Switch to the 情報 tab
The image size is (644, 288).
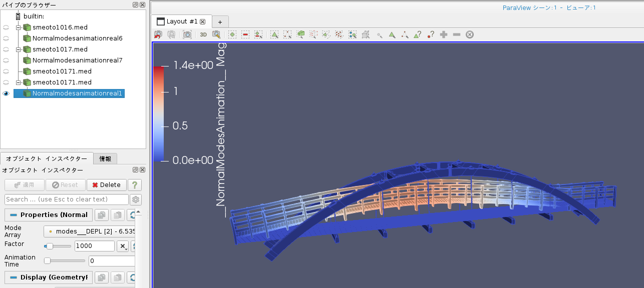(x=105, y=159)
